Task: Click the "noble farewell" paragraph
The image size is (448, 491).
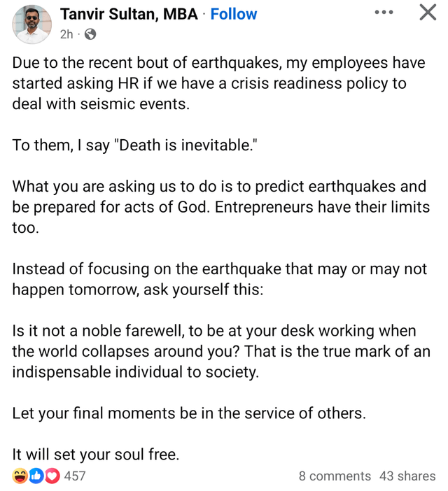Action: pyautogui.click(x=220, y=351)
